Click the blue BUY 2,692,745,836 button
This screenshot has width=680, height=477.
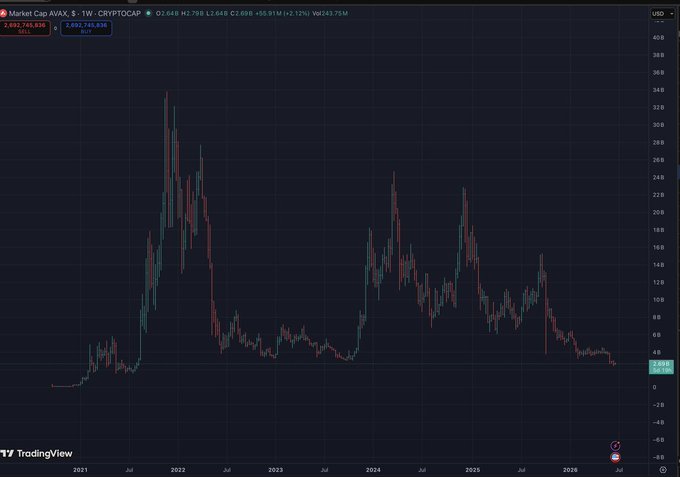[x=86, y=28]
